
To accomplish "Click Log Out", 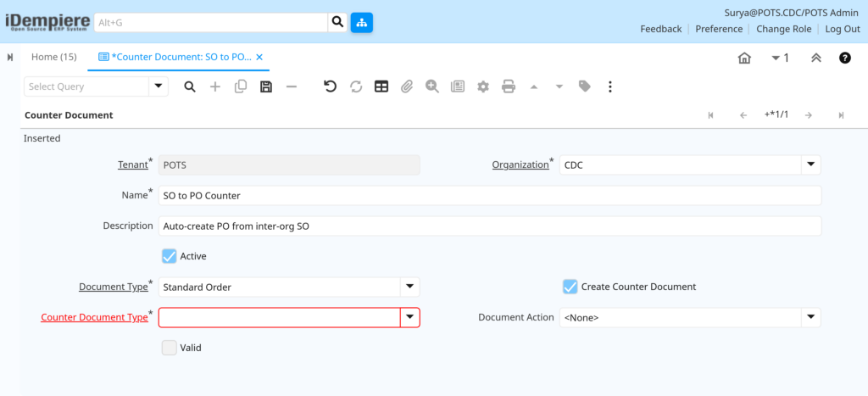I will coord(843,29).
